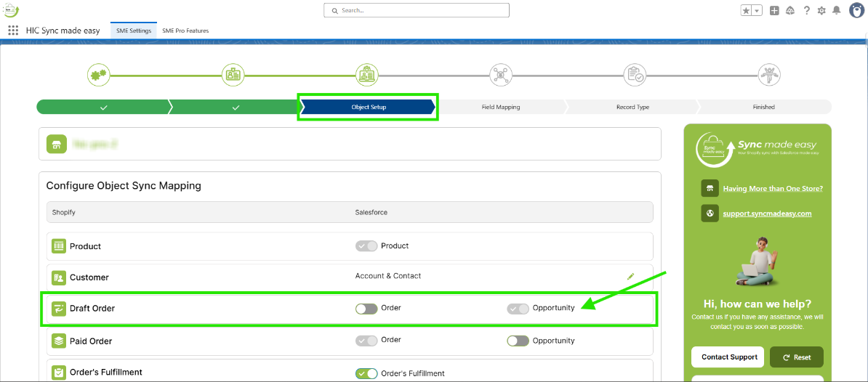The image size is (868, 382).
Task: Click the HIC Sync made easy app name
Action: [63, 31]
